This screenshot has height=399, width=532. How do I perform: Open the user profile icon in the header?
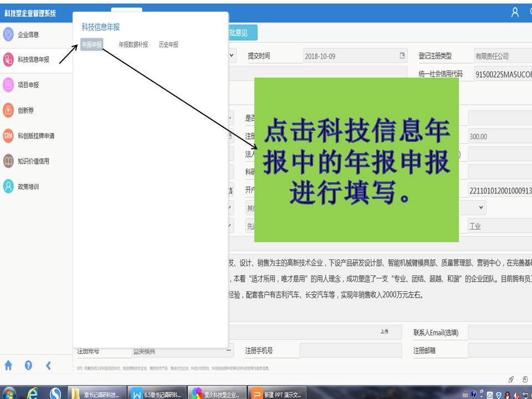[x=515, y=13]
